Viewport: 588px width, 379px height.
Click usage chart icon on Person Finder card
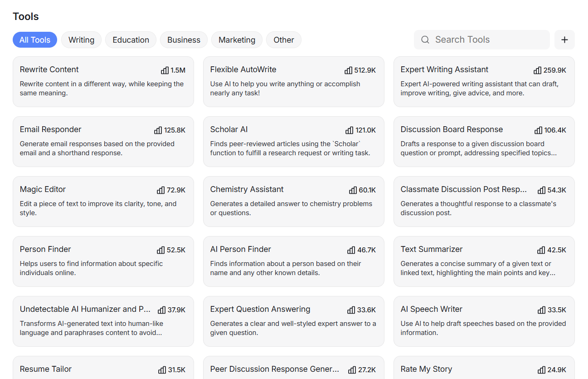coord(161,250)
